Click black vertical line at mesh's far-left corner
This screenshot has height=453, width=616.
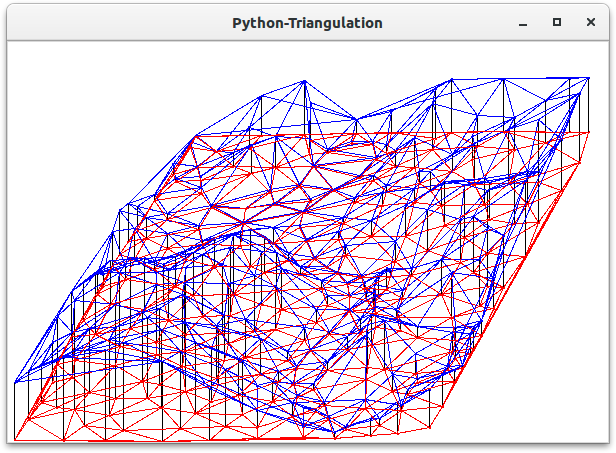point(15,412)
